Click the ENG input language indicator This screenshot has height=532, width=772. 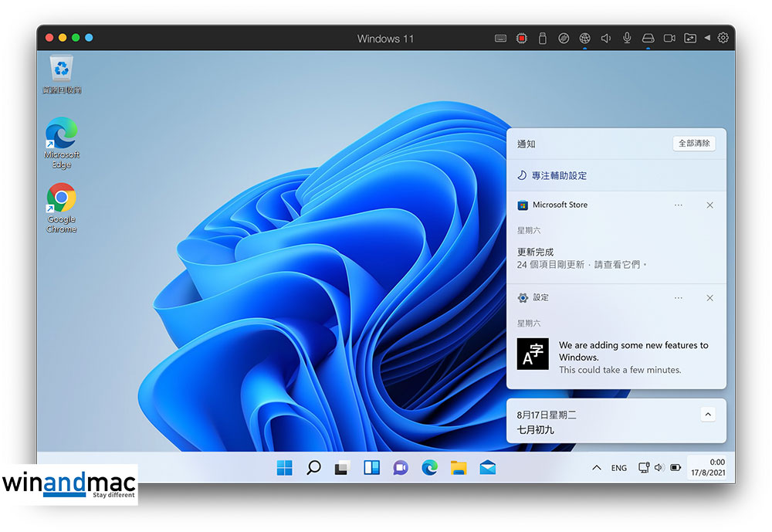click(619, 468)
